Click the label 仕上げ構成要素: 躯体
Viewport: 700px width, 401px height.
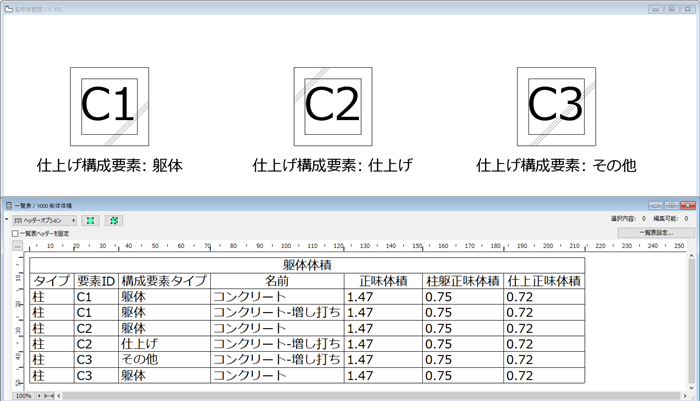click(109, 166)
